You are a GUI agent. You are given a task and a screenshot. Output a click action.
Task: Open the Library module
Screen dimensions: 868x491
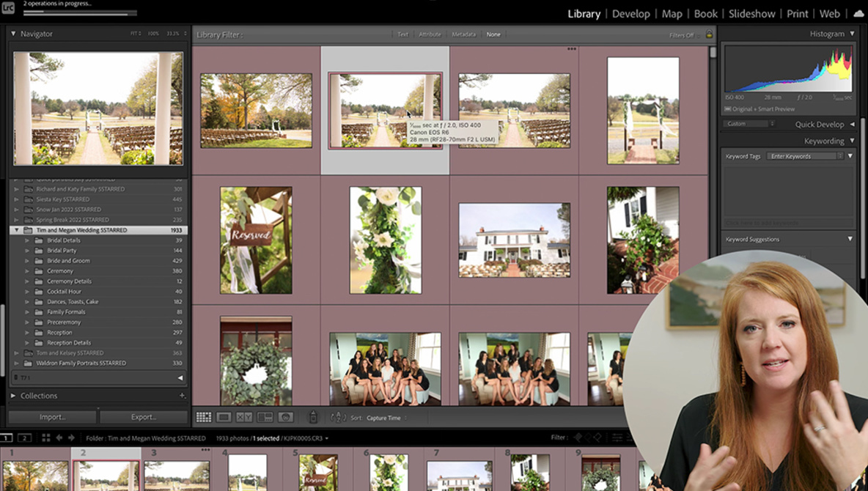pos(584,14)
